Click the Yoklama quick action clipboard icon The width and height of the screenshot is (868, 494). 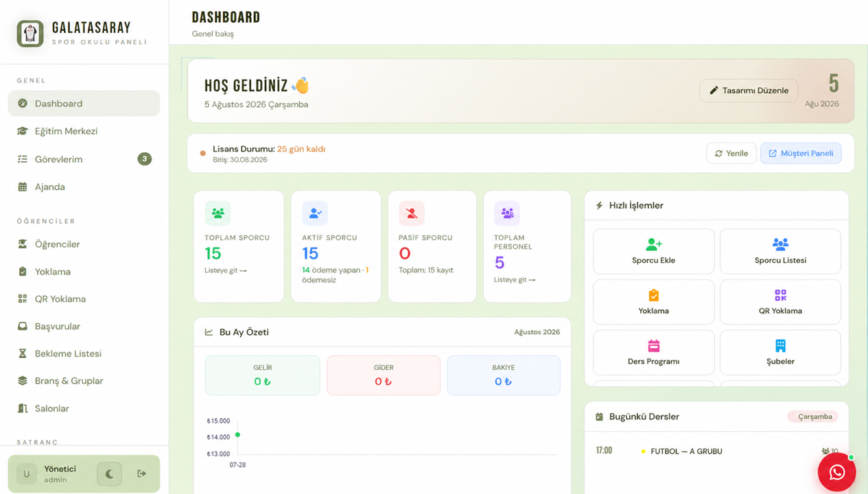(x=654, y=295)
